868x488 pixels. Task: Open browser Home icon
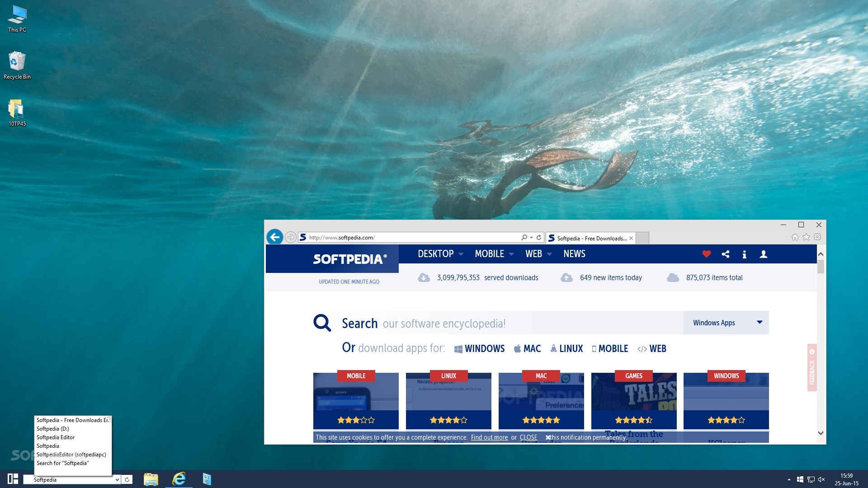pos(795,237)
